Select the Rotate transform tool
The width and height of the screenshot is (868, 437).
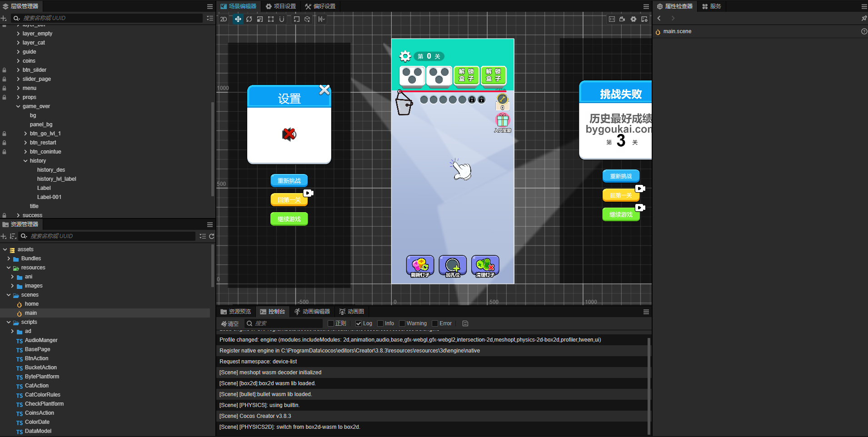[x=249, y=19]
